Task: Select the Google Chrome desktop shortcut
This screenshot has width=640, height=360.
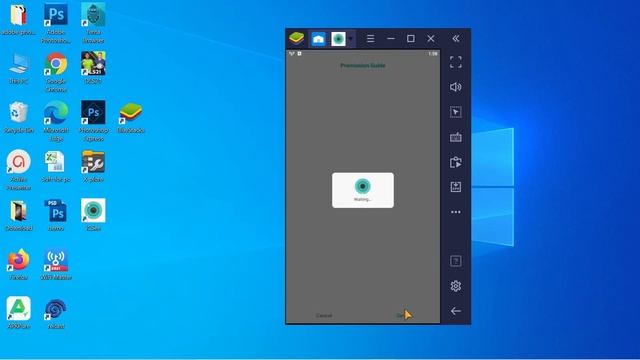Action: tap(56, 72)
